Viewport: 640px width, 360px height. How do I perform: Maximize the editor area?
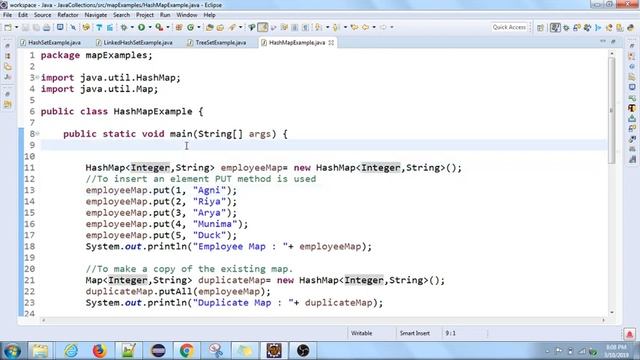tap(613, 42)
